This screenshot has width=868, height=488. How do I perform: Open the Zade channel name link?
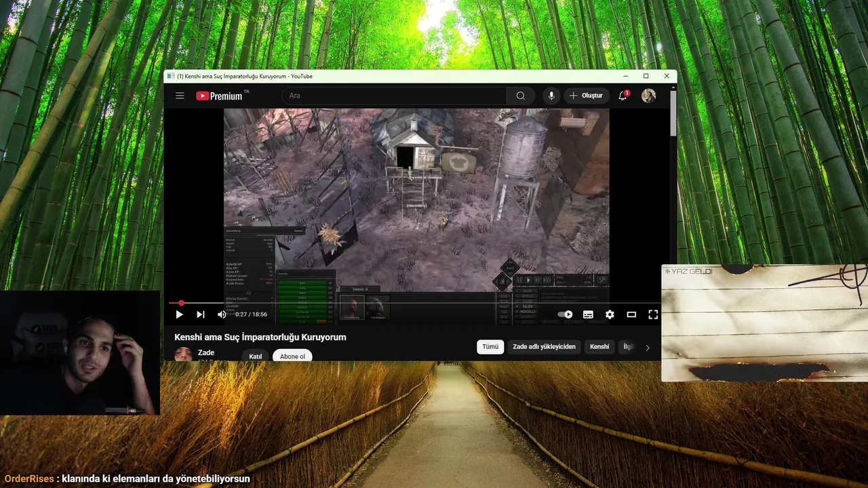(206, 352)
